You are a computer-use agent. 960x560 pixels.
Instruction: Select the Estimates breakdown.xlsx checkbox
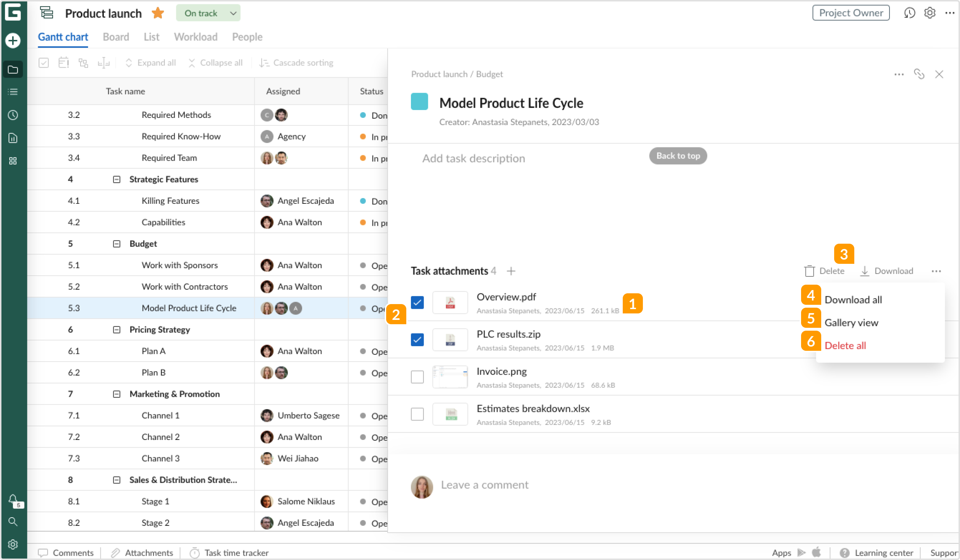417,414
